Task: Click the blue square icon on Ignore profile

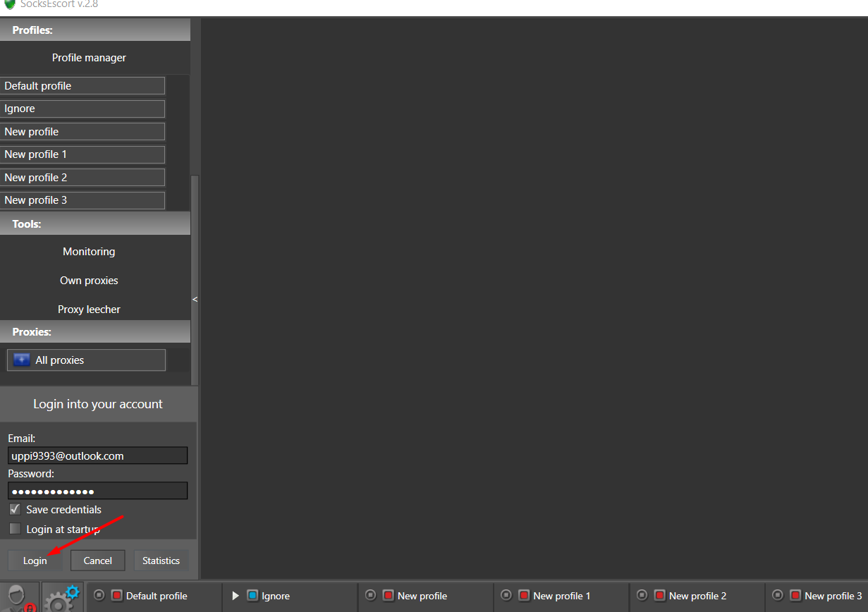Action: click(252, 596)
